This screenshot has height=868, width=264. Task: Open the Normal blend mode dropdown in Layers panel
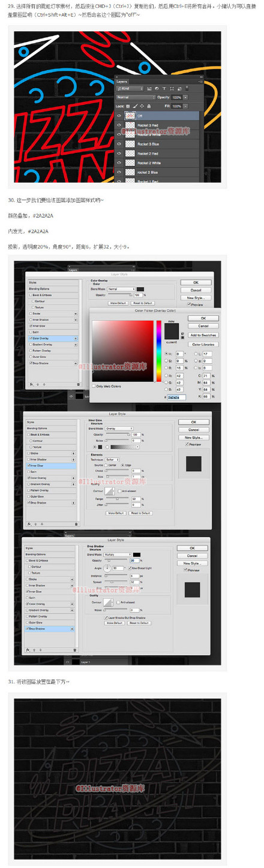click(136, 97)
